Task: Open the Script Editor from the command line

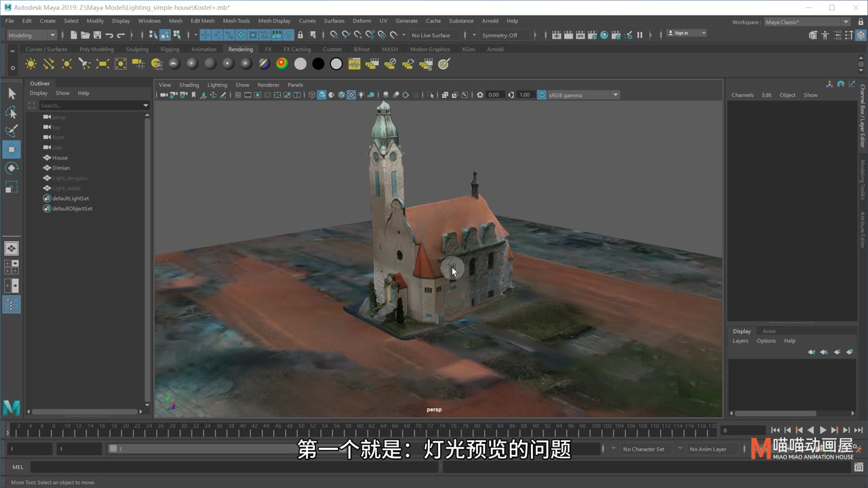Action: pyautogui.click(x=859, y=467)
